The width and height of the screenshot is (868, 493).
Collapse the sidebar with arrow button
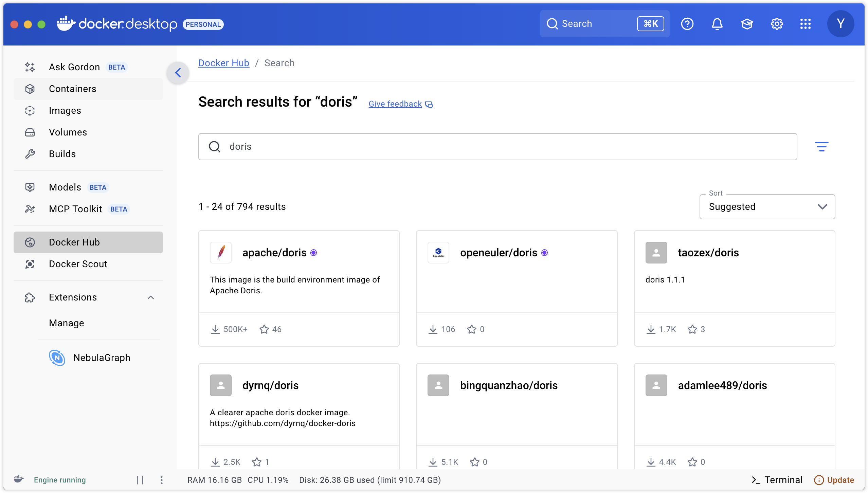[178, 73]
